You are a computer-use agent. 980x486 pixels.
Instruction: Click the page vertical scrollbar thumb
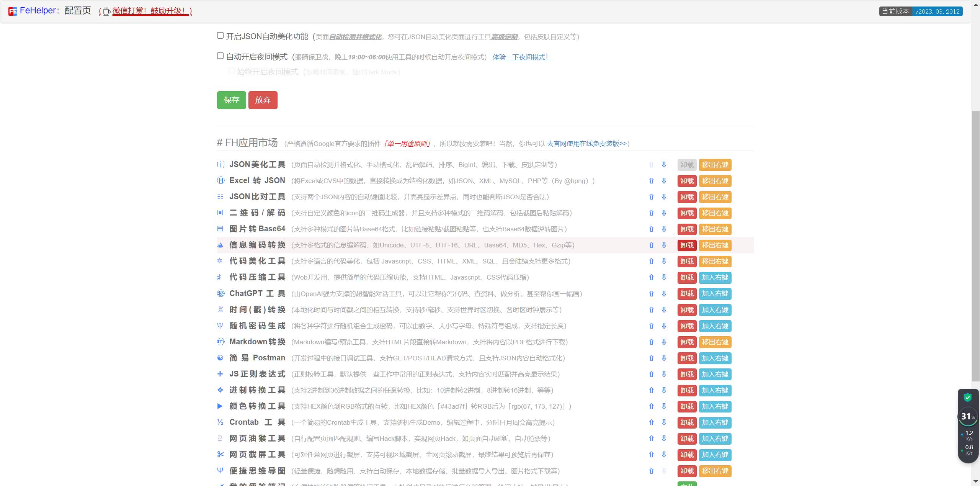pyautogui.click(x=975, y=245)
